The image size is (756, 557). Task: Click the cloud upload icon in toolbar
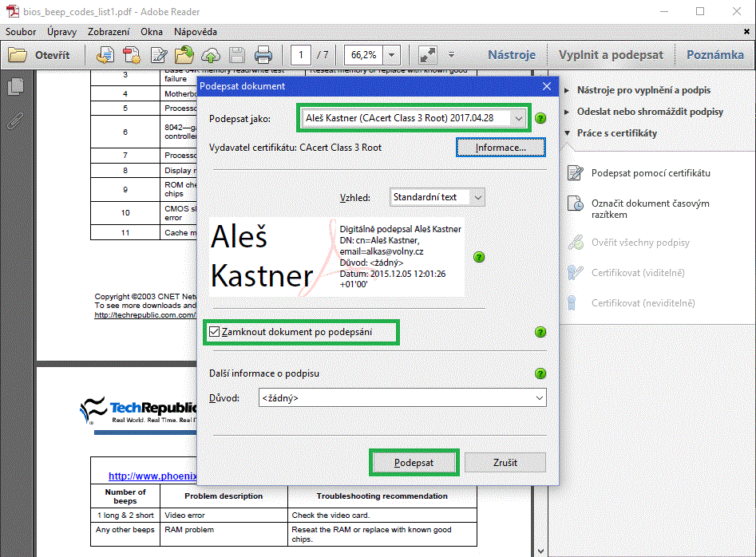tap(211, 55)
